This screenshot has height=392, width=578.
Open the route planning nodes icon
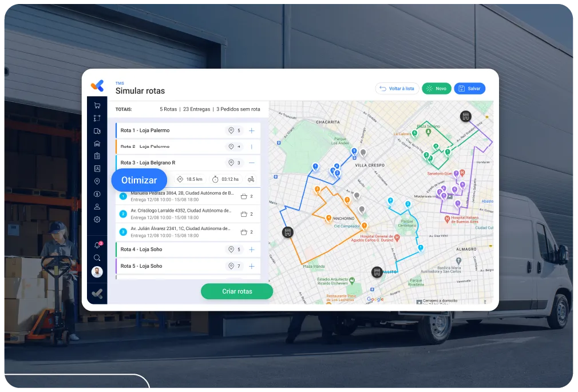click(x=97, y=118)
